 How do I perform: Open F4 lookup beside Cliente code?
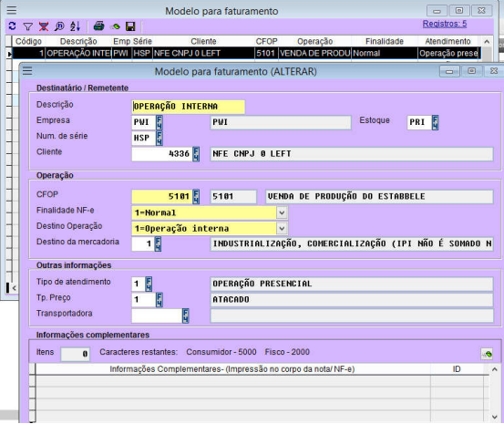pyautogui.click(x=196, y=154)
